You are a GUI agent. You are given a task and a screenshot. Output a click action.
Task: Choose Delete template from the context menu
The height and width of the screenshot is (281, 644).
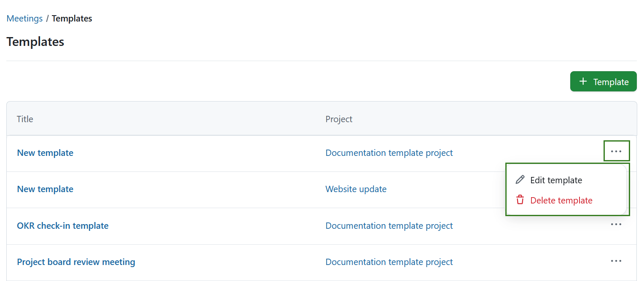(561, 200)
